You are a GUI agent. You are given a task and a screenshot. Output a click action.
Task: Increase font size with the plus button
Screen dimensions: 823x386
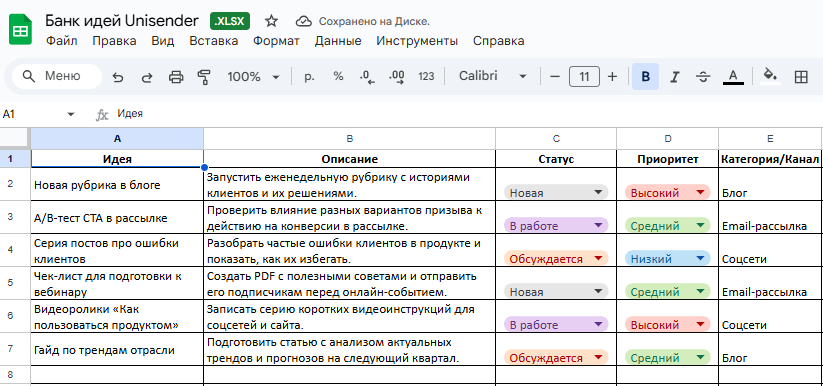pyautogui.click(x=612, y=77)
